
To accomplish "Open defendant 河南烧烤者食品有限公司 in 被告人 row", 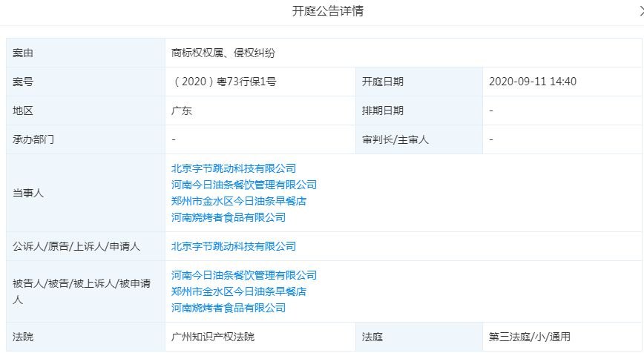I will click(228, 308).
